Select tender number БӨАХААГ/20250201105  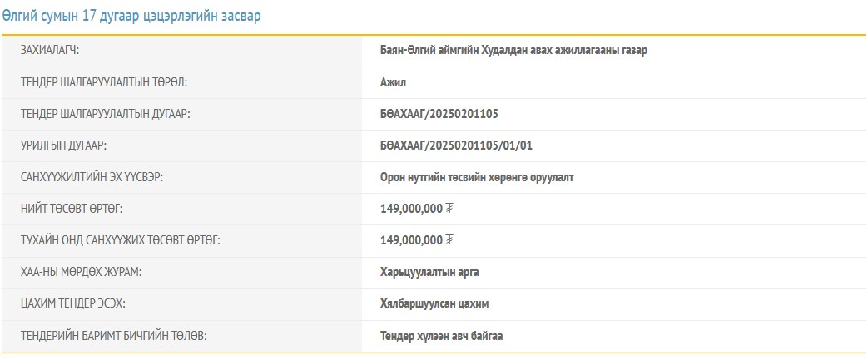coord(439,114)
